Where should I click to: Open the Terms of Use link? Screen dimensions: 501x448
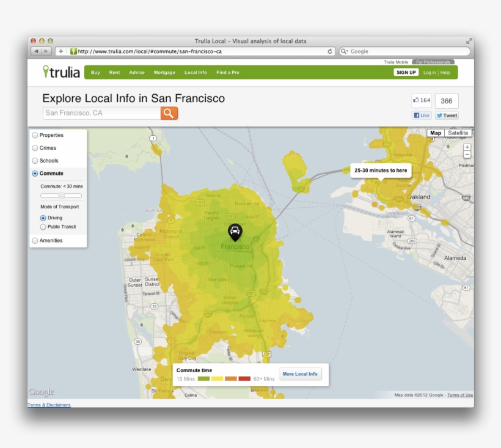(x=459, y=395)
